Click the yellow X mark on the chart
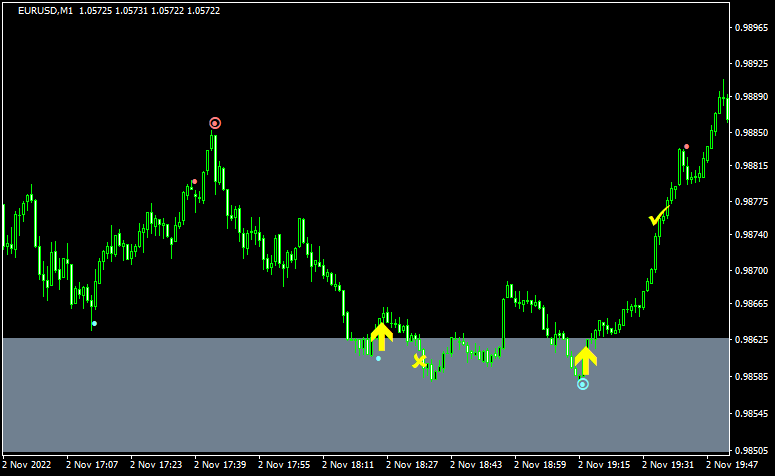Viewport: 775px width, 476px height. 420,361
